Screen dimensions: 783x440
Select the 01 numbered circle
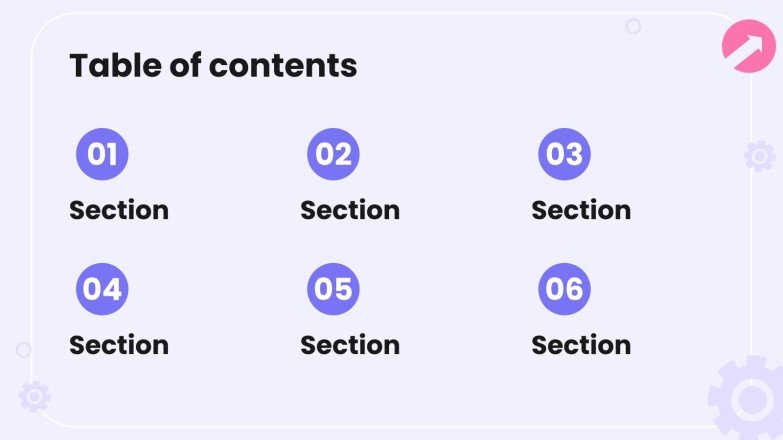coord(102,154)
